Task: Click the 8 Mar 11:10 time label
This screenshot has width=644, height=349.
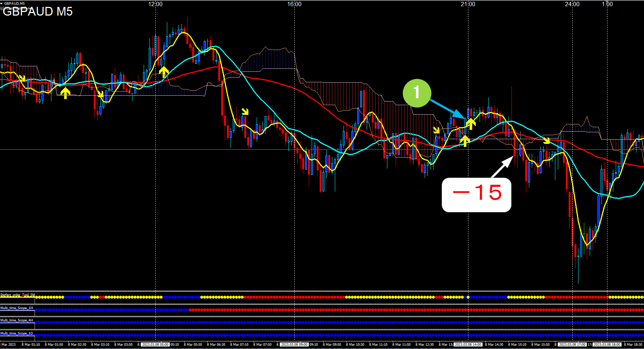Action: pyautogui.click(x=378, y=345)
